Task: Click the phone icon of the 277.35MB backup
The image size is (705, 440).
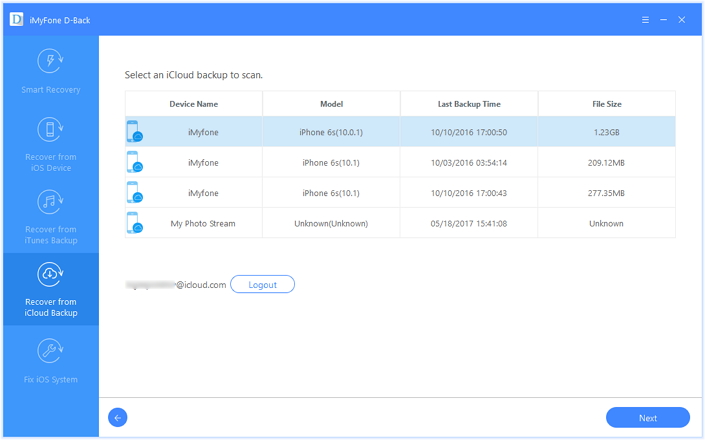Action: tap(134, 192)
